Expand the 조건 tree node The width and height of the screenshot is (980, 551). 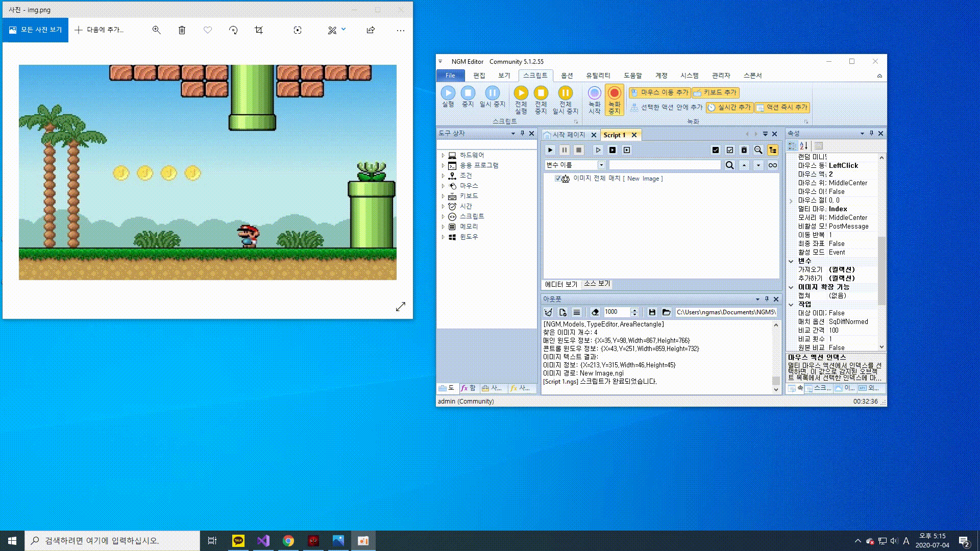tap(443, 176)
